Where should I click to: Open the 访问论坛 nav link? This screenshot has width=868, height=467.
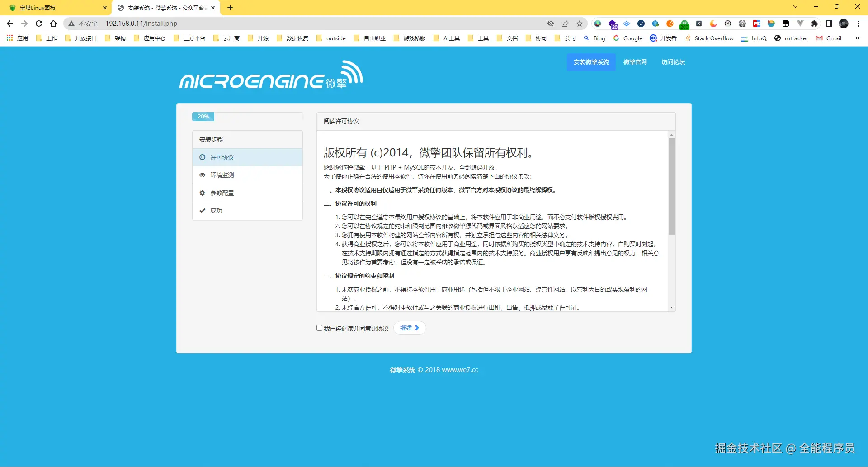(673, 62)
